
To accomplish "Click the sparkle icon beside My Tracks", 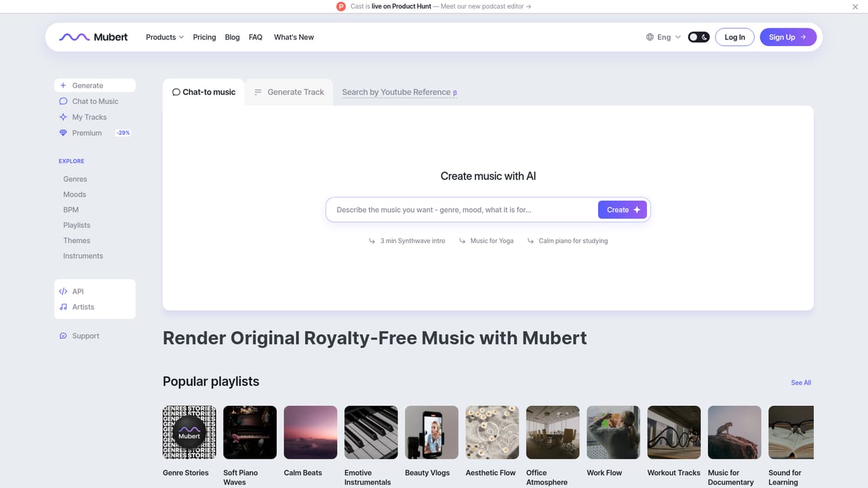I will click(x=63, y=117).
